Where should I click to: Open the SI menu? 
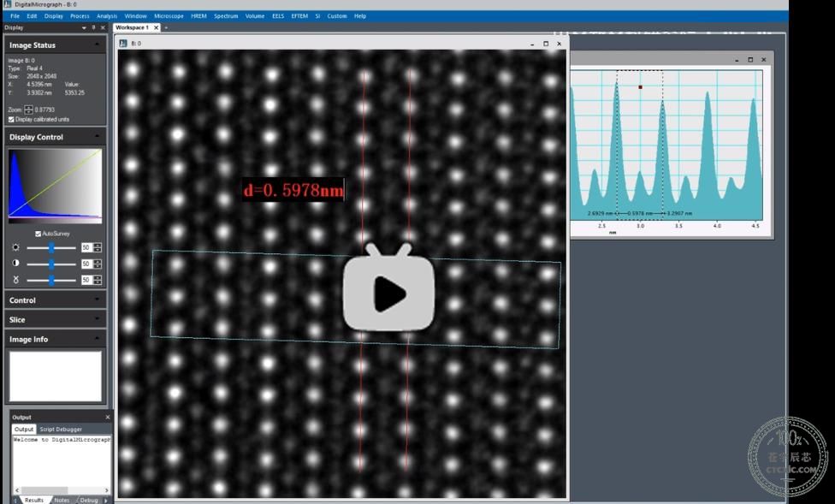coord(317,16)
